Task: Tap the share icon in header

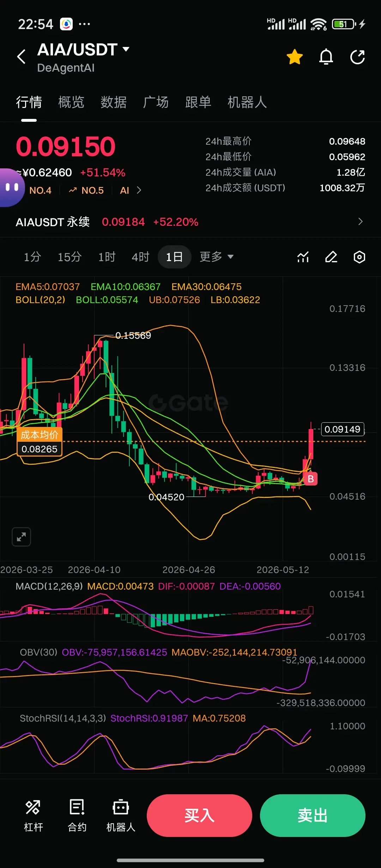Action: pyautogui.click(x=357, y=57)
